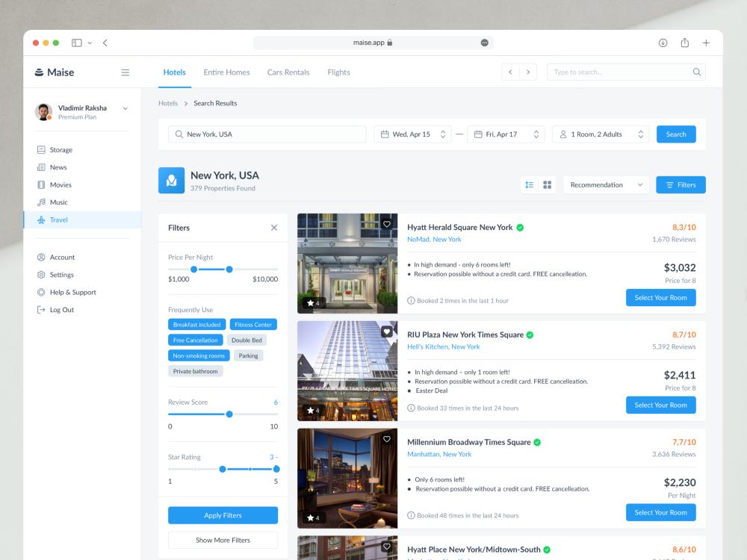Image resolution: width=747 pixels, height=560 pixels.
Task: Click the blue Search button
Action: tap(676, 134)
